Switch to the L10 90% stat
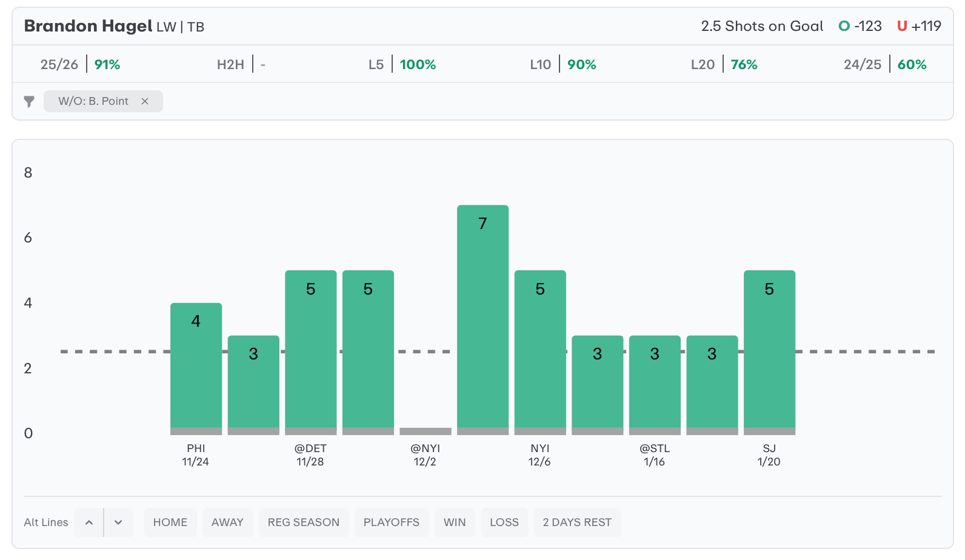This screenshot has height=560, width=965. 563,64
